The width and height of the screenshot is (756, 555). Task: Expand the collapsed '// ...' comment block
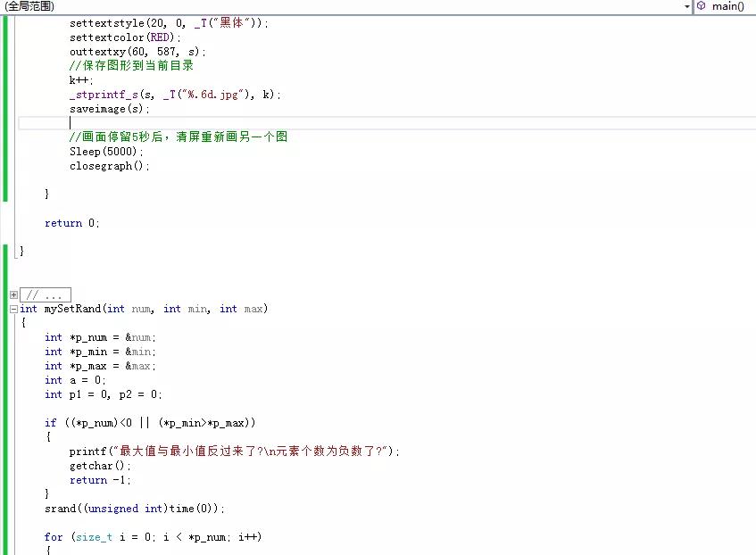click(x=14, y=294)
